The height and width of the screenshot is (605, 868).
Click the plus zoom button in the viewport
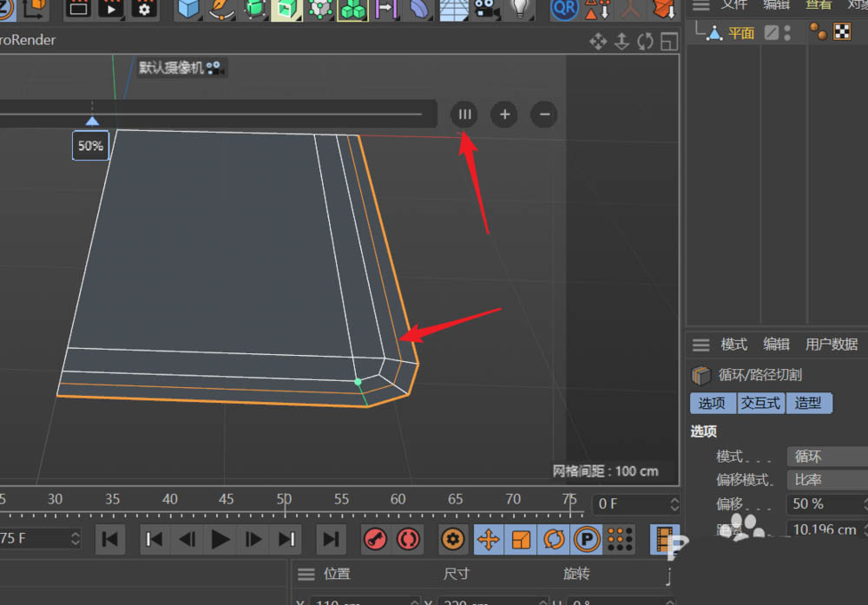(x=503, y=115)
